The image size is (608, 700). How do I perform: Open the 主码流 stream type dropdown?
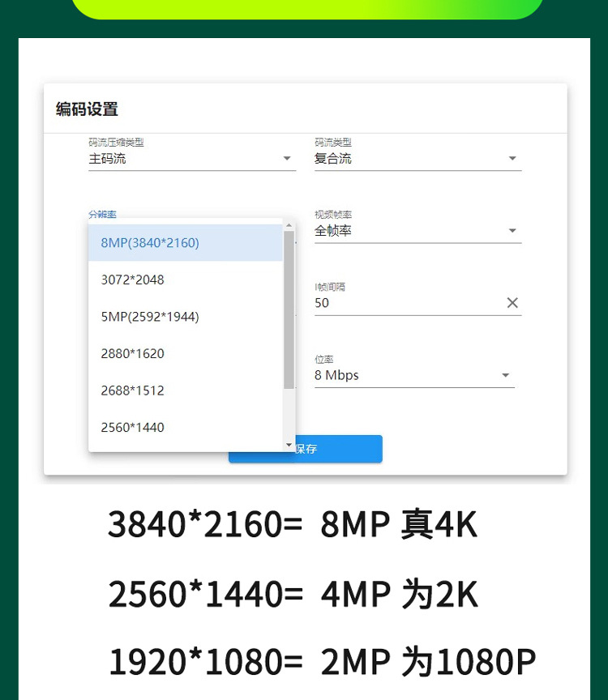click(192, 159)
